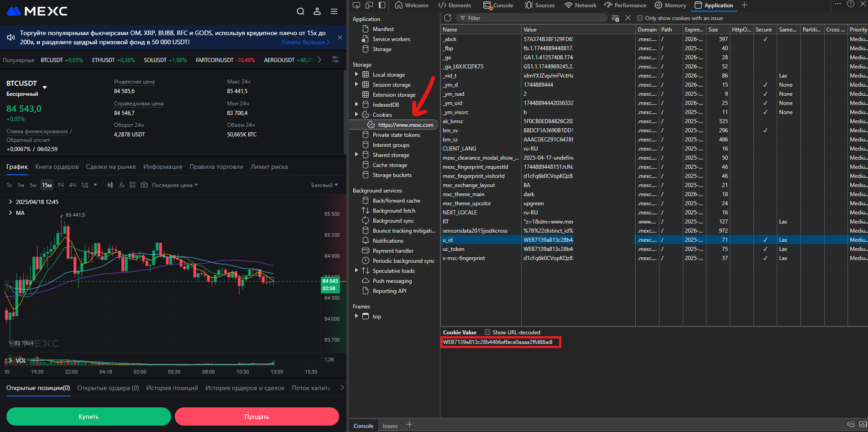This screenshot has height=432, width=868.
Task: Open the chart indicators fx icon
Action: tap(121, 185)
